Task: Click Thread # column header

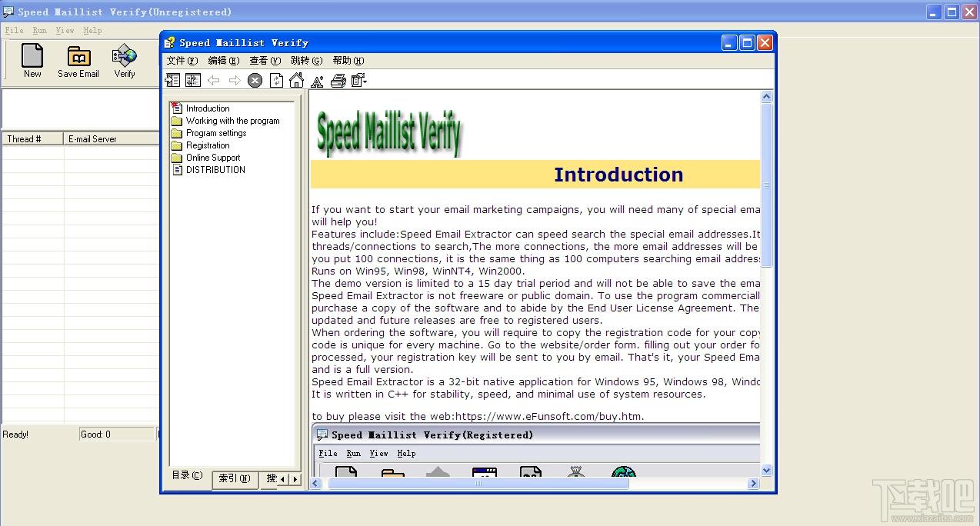Action: pos(33,139)
